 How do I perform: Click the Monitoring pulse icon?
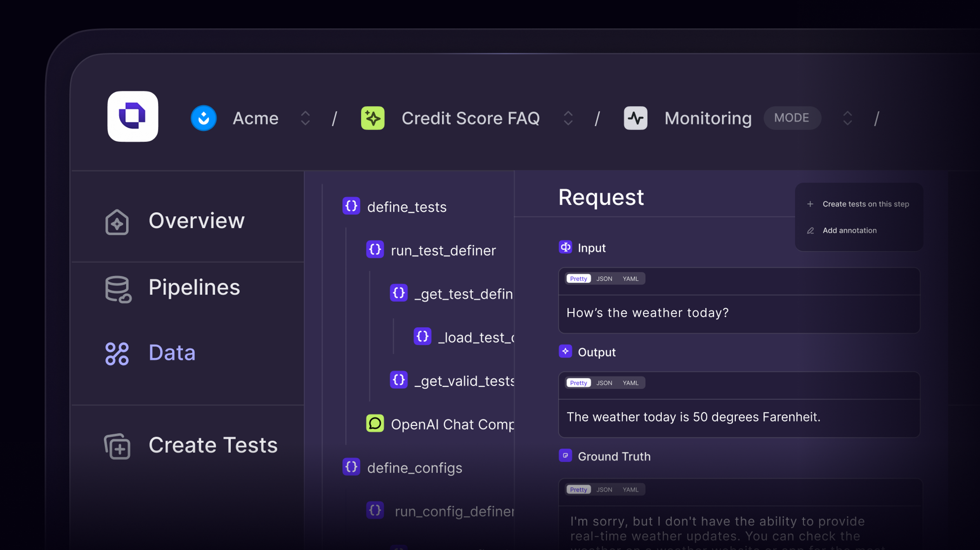(x=635, y=118)
